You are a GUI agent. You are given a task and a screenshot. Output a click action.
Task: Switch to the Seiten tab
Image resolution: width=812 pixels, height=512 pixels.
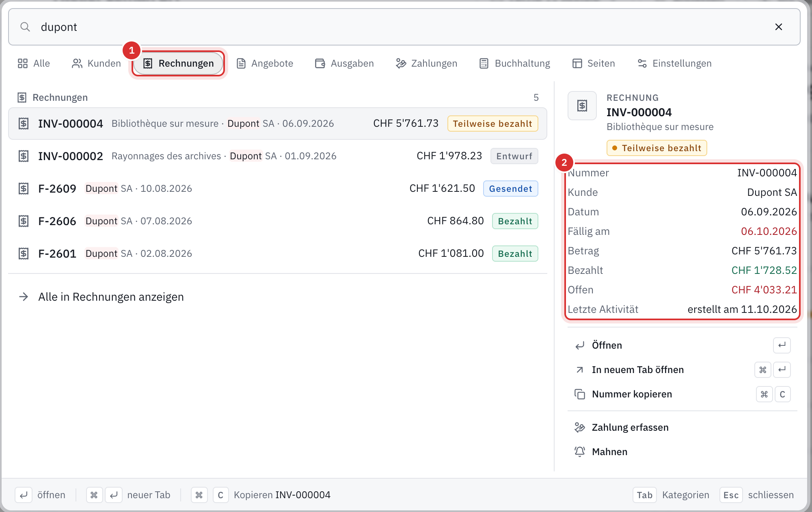[594, 63]
